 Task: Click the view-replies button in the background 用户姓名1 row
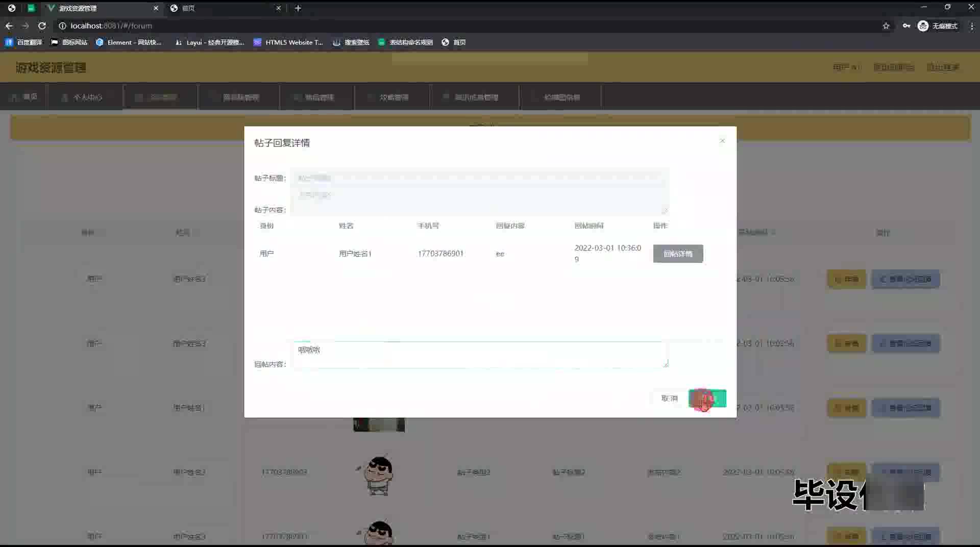point(905,408)
